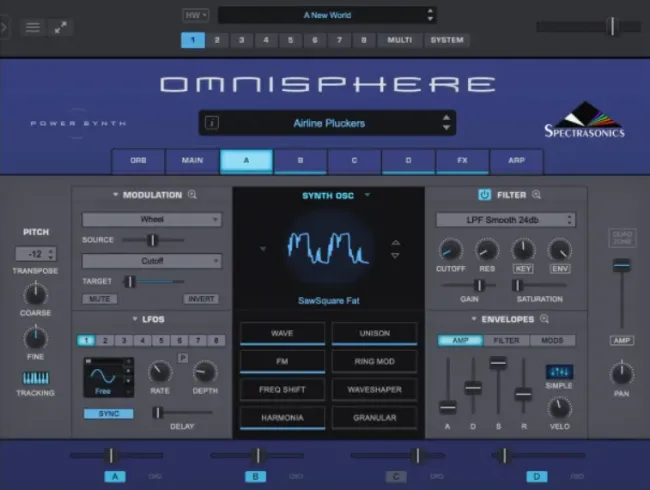The image size is (650, 490).
Task: Click the keyboard Tracking icon
Action: coord(36,378)
